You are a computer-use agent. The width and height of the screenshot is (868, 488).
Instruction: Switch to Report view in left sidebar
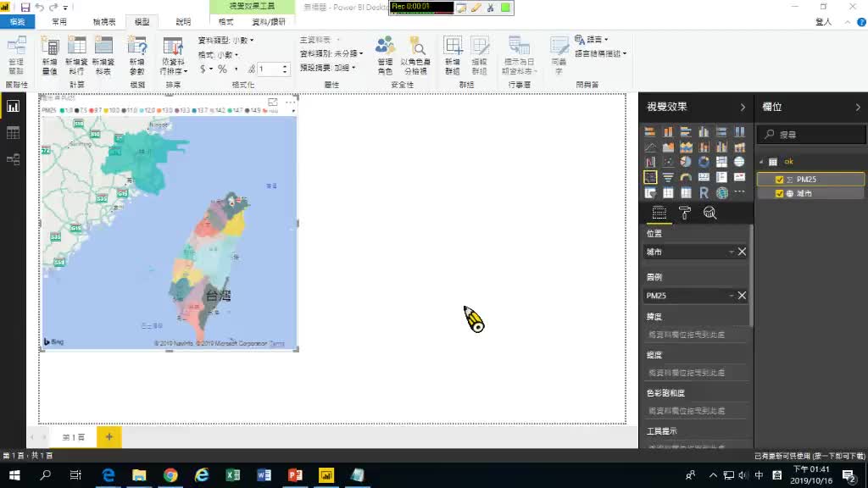tap(13, 106)
